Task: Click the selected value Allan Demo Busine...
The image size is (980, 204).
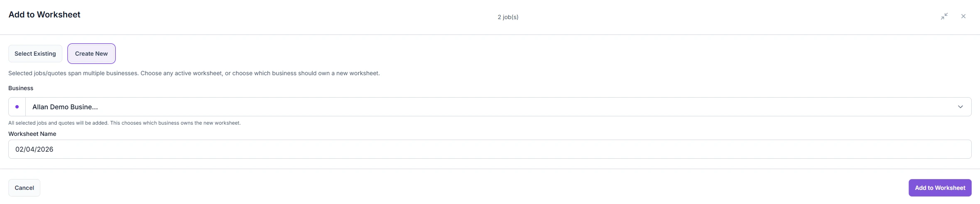Action: click(x=65, y=107)
